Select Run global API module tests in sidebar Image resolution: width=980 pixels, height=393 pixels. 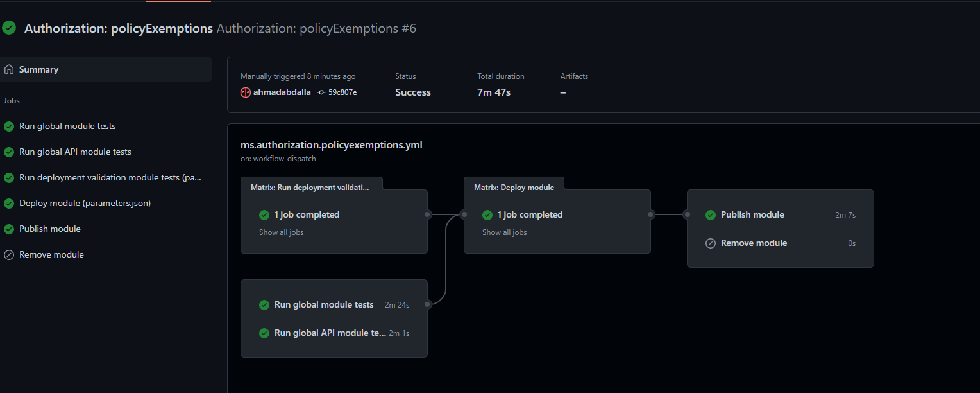(x=75, y=152)
